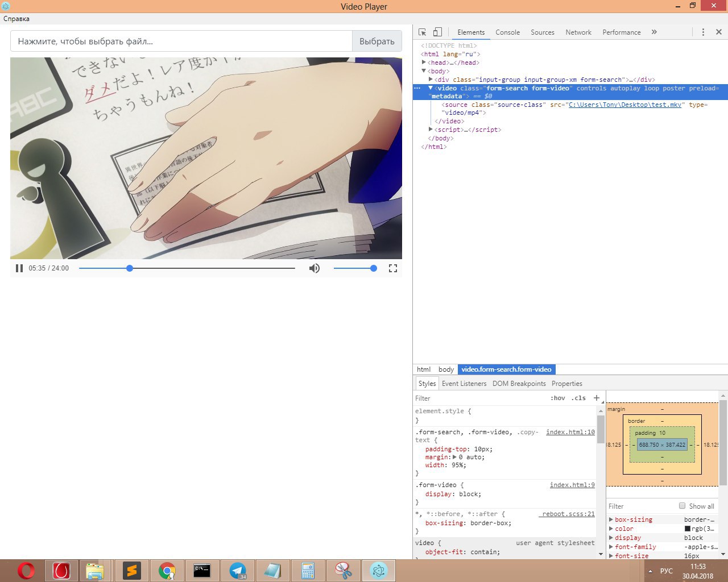Toggle the .cls class editor

pyautogui.click(x=579, y=398)
